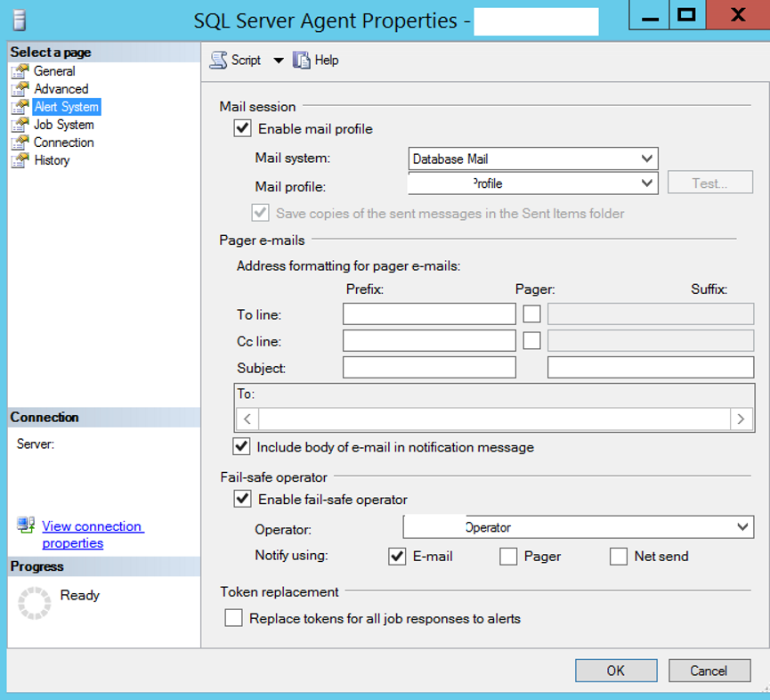Viewport: 770px width, 700px height.
Task: Close the SQL Server Agent Properties dialog
Action: coord(738,15)
